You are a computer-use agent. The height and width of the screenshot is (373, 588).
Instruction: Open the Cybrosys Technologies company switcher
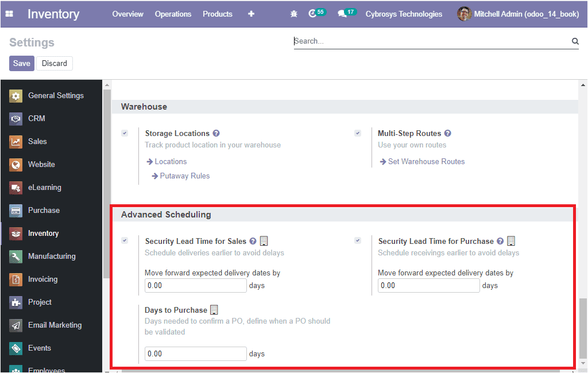(x=404, y=14)
